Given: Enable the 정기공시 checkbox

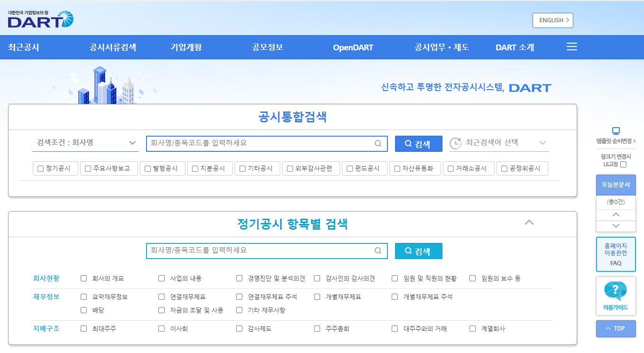Looking at the screenshot, I should tap(41, 168).
